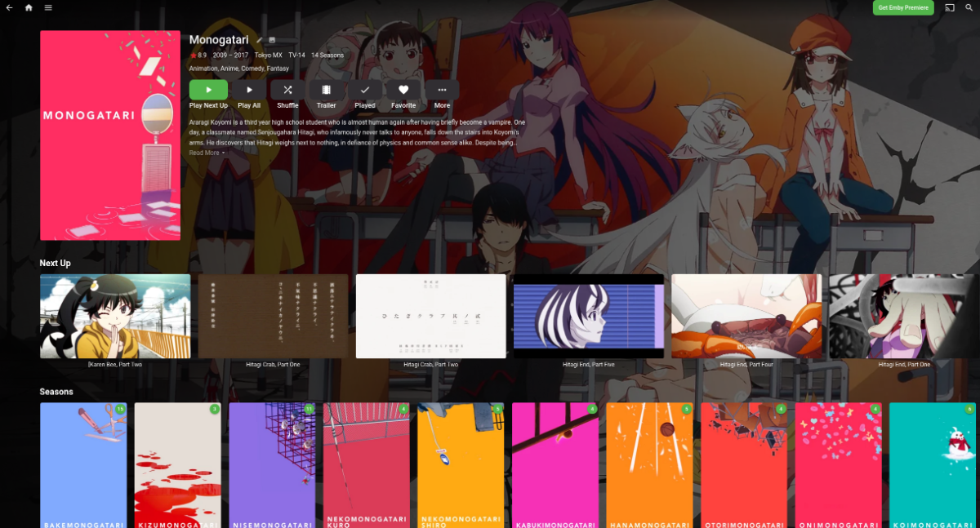Open the Bakemonogatari season card
Viewport: 980px width, 528px height.
pyautogui.click(x=83, y=465)
